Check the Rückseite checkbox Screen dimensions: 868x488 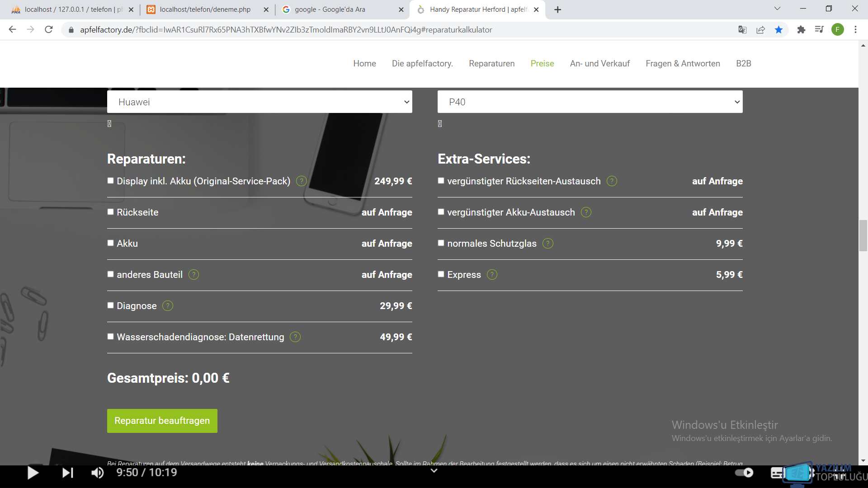pos(110,212)
